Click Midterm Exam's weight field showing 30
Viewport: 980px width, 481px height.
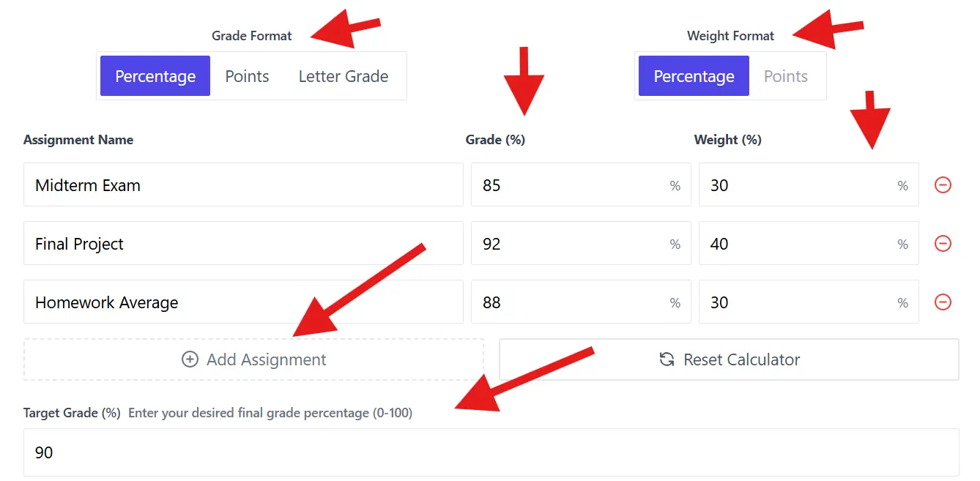tap(809, 185)
